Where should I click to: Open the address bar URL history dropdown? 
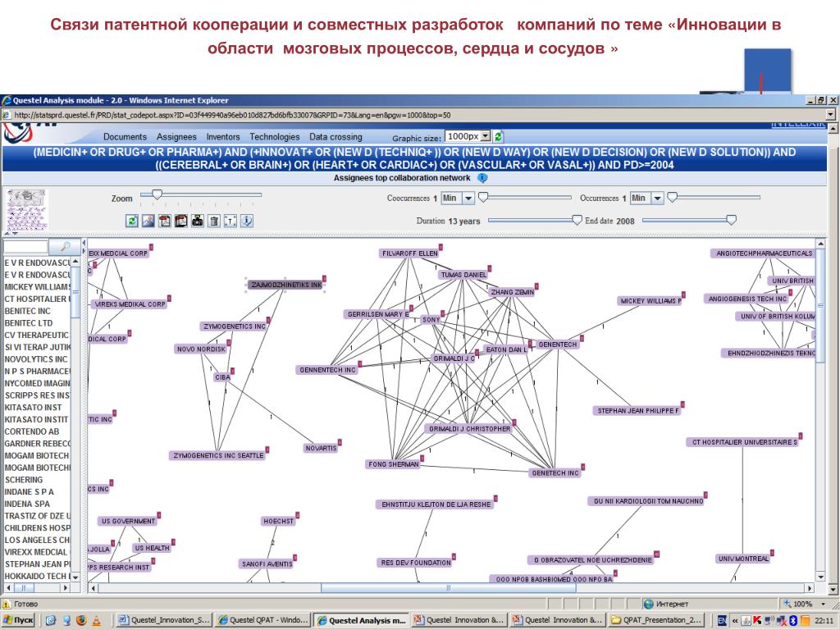[830, 115]
